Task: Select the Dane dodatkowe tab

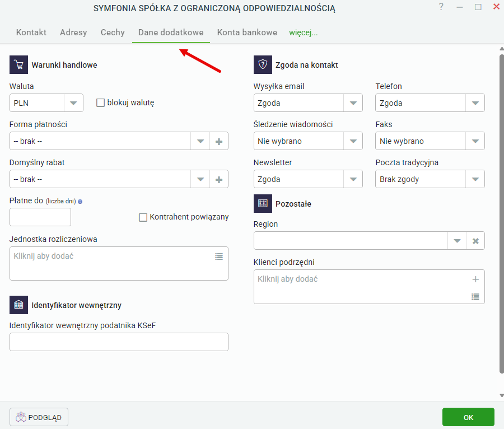Action: pos(171,32)
